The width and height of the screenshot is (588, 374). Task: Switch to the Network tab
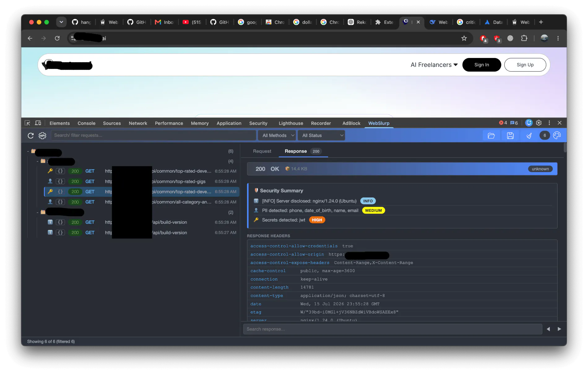[x=138, y=123]
